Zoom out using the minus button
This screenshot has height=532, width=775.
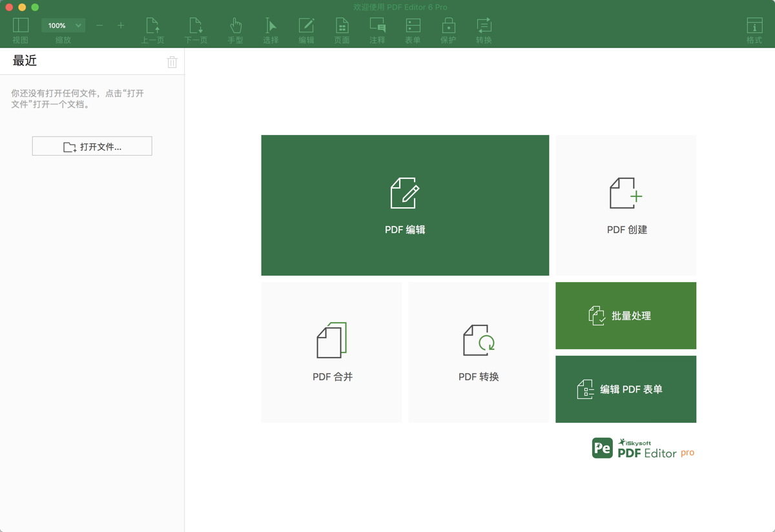[99, 26]
